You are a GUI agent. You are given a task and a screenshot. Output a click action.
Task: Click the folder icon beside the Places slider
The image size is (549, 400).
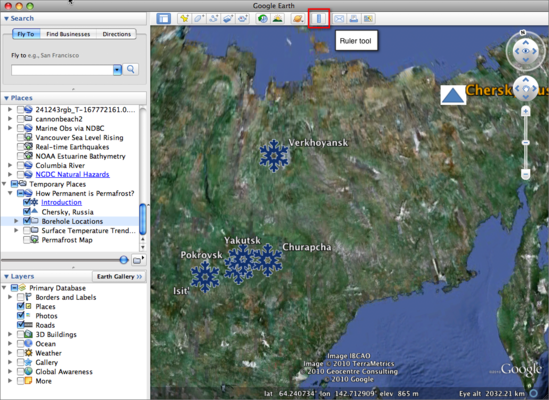[x=138, y=260]
